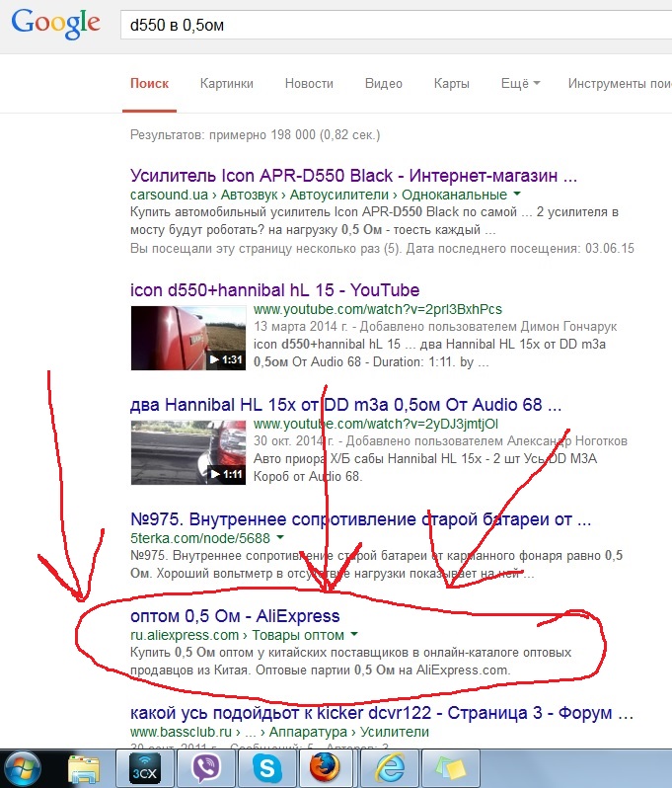
Task: Click in the Google search input field
Action: tap(395, 24)
